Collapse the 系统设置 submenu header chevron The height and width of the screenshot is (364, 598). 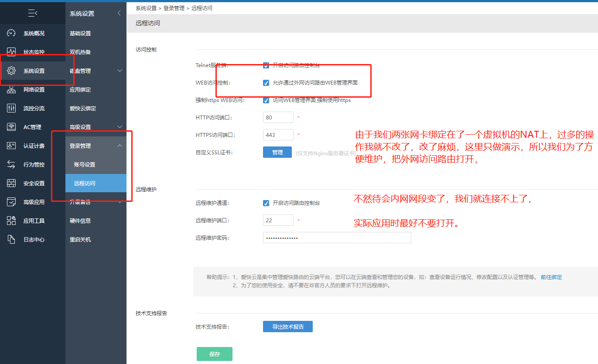pos(120,14)
